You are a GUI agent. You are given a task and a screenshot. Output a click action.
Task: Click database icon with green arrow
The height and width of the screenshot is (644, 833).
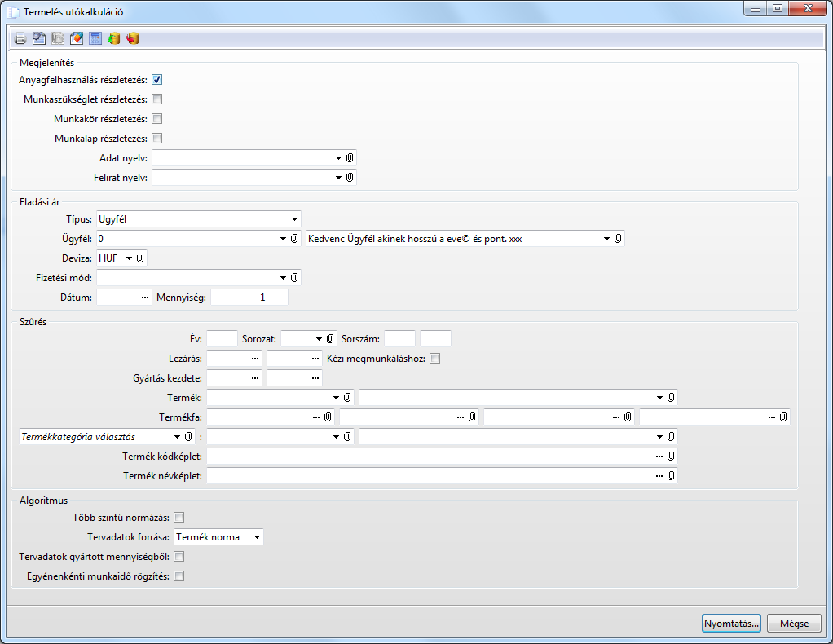click(114, 38)
